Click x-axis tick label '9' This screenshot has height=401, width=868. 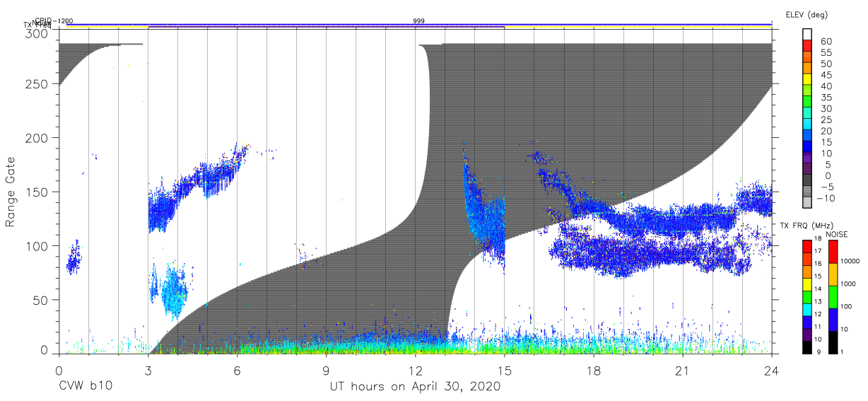[326, 370]
